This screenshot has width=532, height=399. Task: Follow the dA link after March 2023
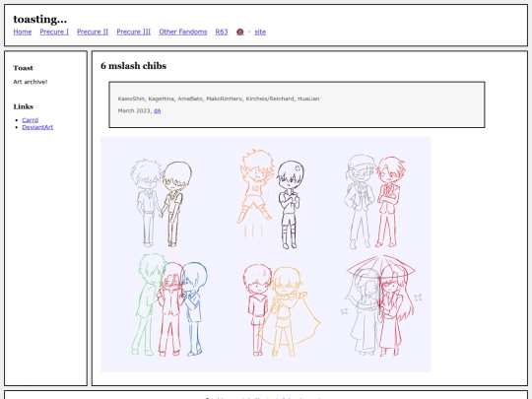coord(158,111)
